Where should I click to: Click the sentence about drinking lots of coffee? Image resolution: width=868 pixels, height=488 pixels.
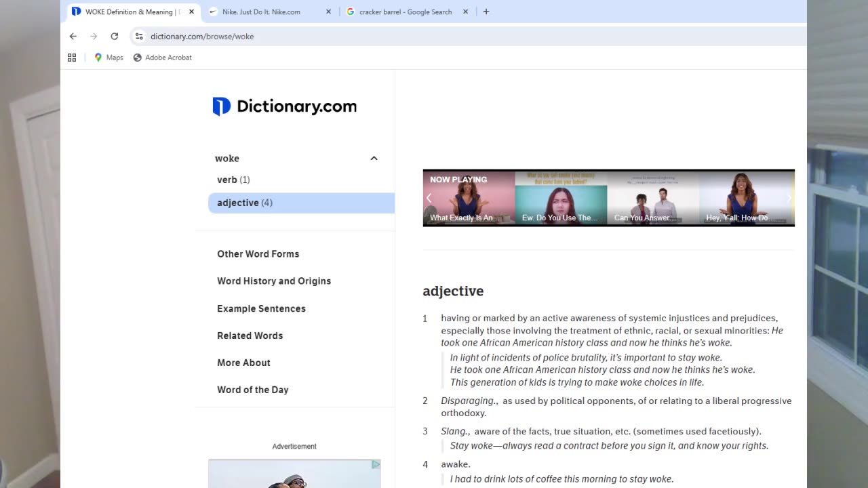click(x=561, y=479)
